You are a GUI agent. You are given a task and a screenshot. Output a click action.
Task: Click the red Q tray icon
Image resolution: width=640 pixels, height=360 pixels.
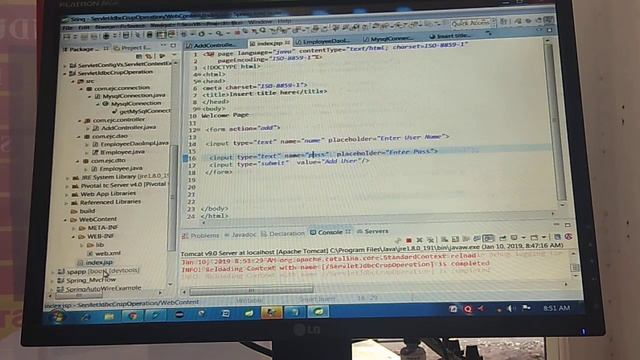pyautogui.click(x=468, y=309)
